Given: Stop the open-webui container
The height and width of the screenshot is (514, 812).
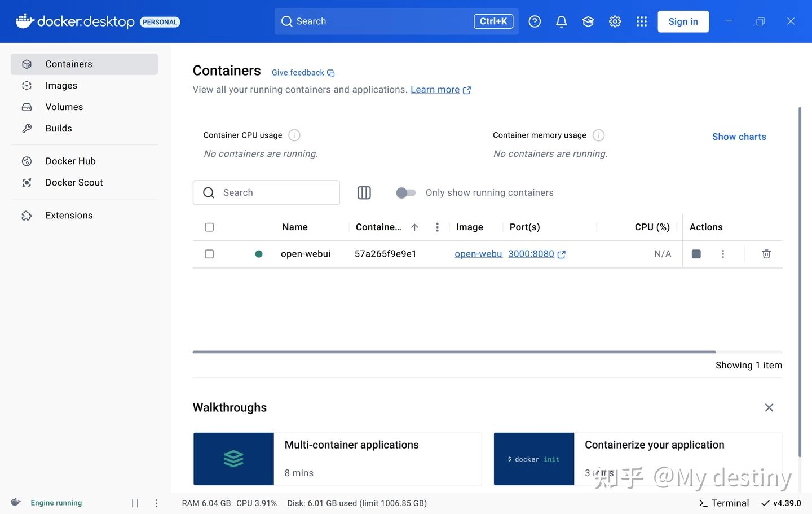Looking at the screenshot, I should (696, 254).
